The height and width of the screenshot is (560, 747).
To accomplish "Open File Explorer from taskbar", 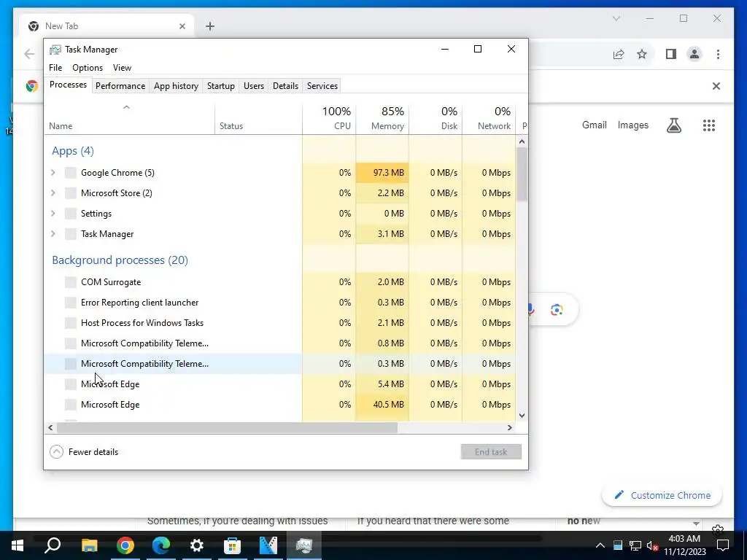I will [x=89, y=545].
